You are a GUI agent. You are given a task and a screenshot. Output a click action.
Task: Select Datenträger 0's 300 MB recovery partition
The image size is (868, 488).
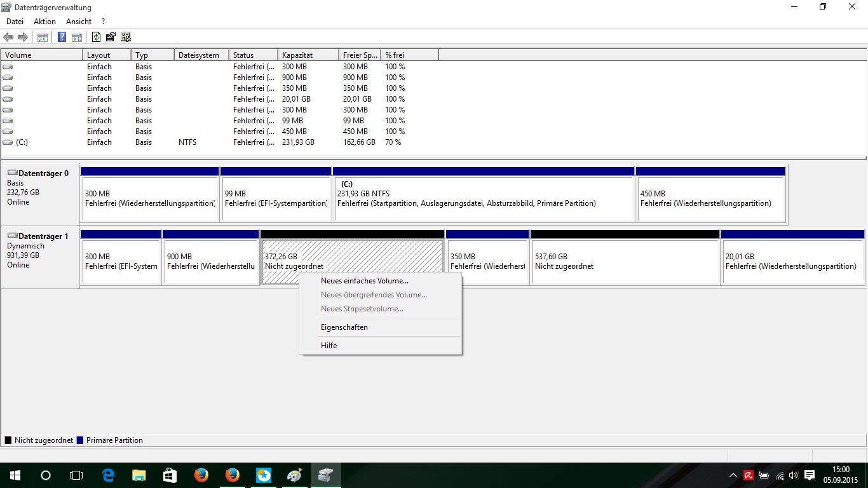tap(149, 194)
